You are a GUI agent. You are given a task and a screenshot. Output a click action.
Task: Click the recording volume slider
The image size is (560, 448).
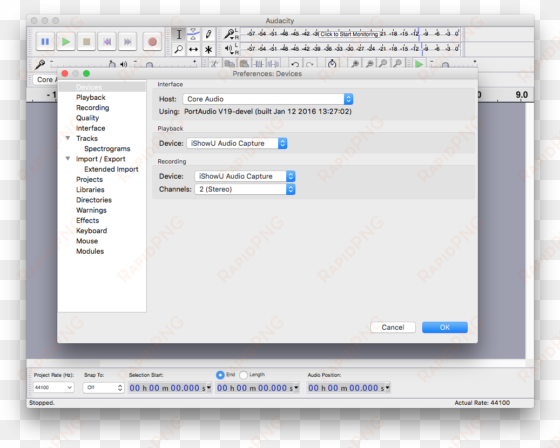pos(83,65)
